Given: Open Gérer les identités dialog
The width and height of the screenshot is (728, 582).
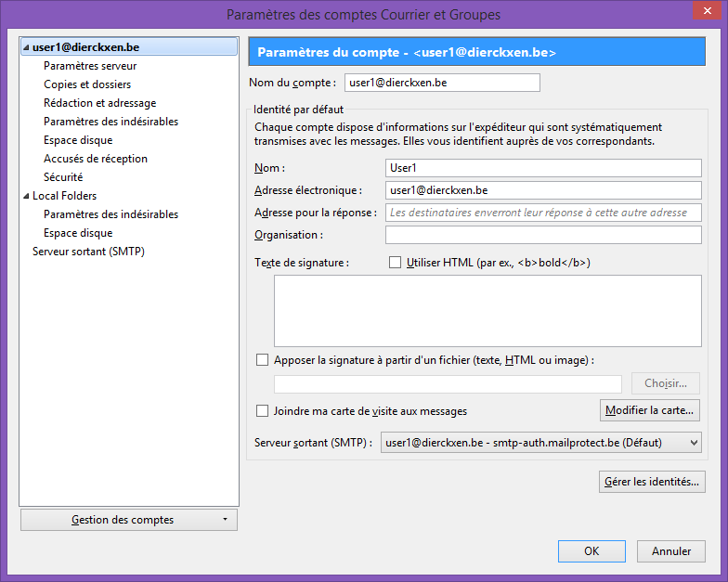Looking at the screenshot, I should 653,482.
